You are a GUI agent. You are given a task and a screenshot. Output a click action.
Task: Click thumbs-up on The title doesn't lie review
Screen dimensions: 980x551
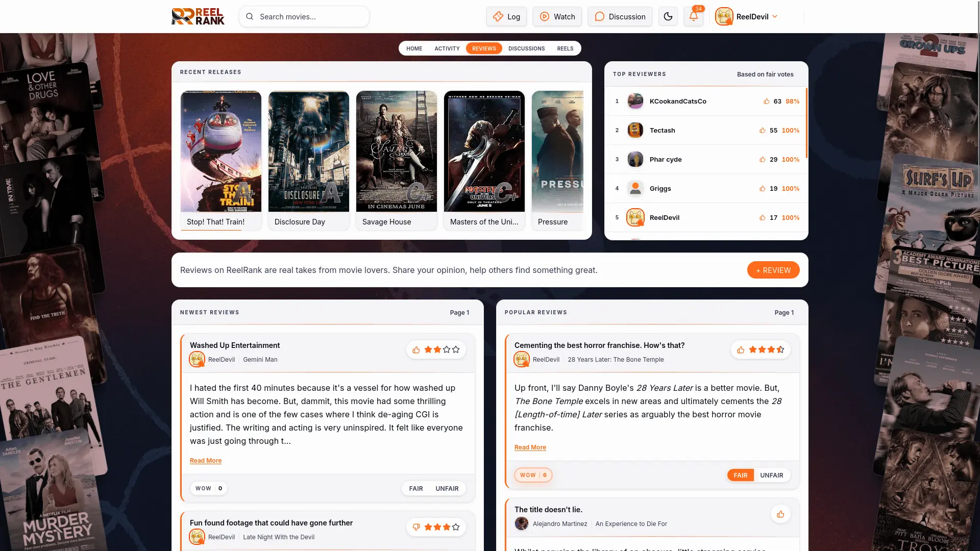[x=780, y=514]
